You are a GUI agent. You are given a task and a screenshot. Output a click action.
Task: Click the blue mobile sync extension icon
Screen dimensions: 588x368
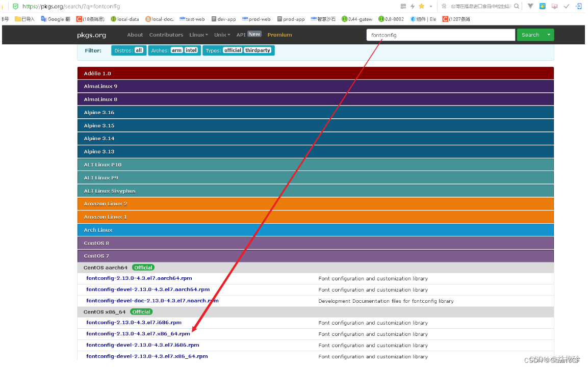click(579, 6)
